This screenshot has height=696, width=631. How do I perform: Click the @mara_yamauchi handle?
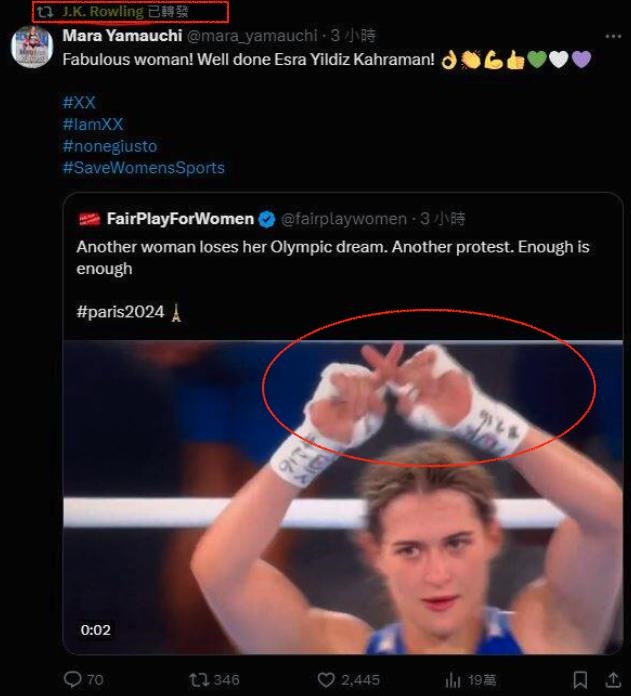point(251,36)
